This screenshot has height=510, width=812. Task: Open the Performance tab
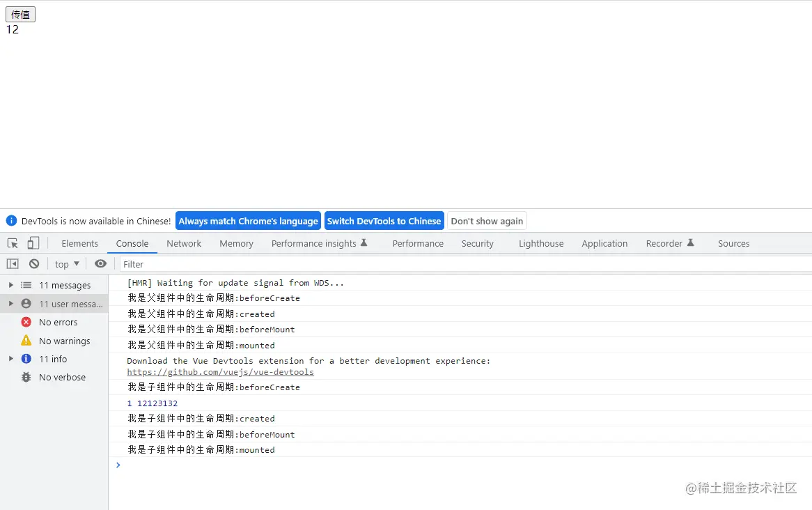(418, 243)
